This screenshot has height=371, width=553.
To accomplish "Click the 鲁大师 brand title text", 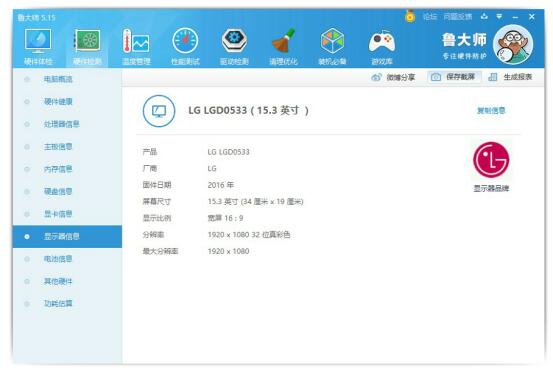I will (x=464, y=40).
